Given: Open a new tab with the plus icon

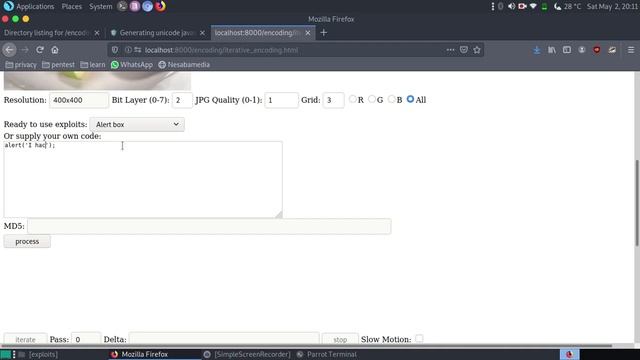Looking at the screenshot, I should [x=324, y=33].
